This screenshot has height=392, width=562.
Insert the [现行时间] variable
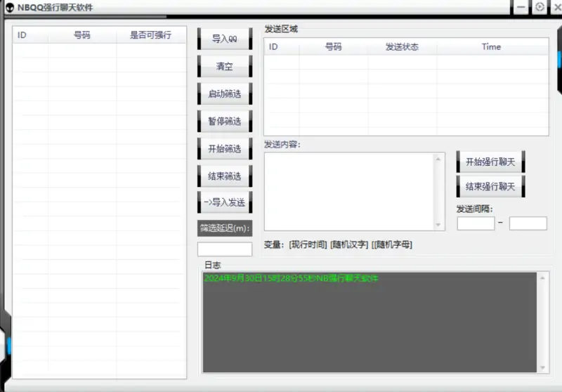pos(308,244)
